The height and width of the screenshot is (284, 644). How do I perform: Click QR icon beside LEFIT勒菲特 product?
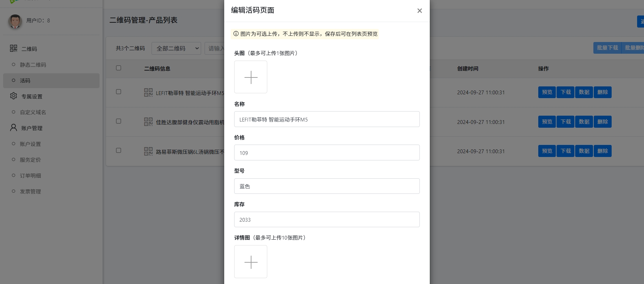[148, 93]
